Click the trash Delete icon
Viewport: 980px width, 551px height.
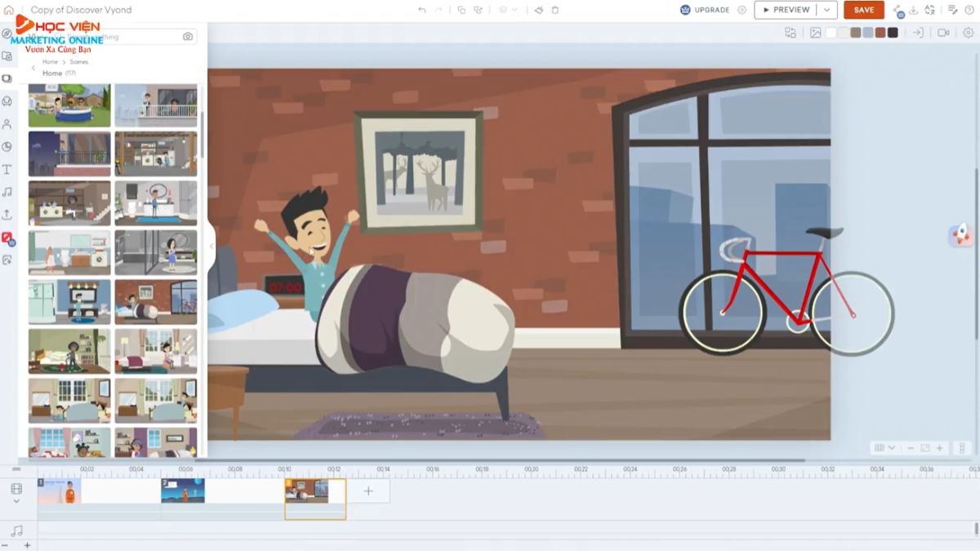coord(555,10)
